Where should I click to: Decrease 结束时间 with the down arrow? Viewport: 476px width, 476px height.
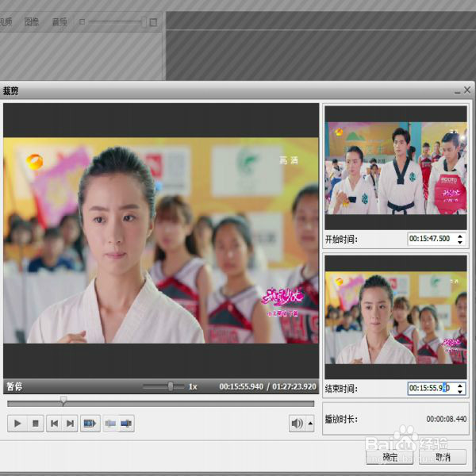(460, 392)
